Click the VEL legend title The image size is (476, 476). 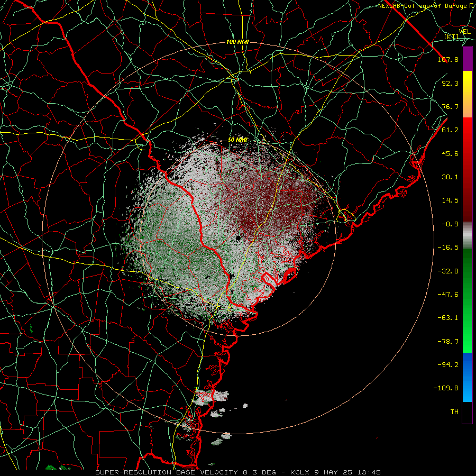click(x=464, y=32)
